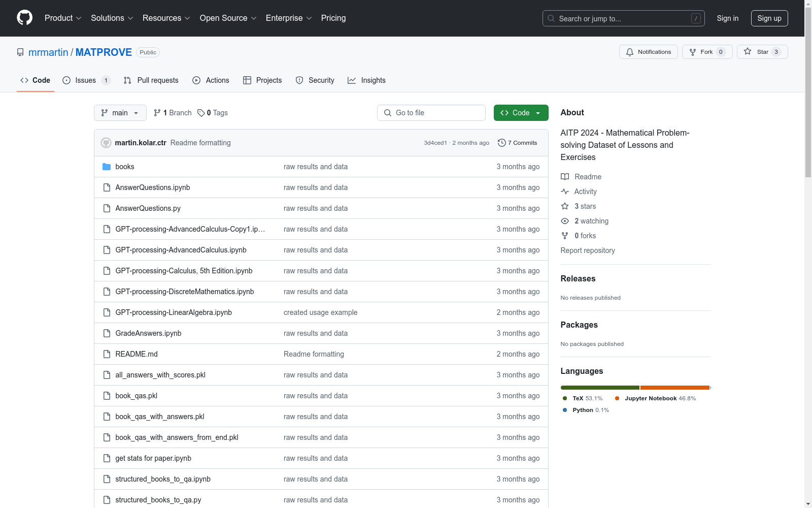Click the repository book icon beside mrmartin
Screen dimensions: 812x508
click(x=20, y=52)
